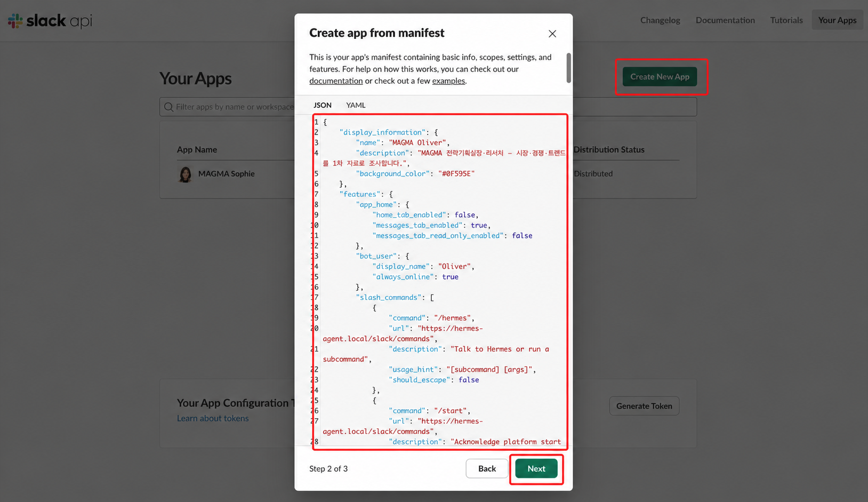Select the JSON tab
Image resolution: width=868 pixels, height=502 pixels.
click(323, 105)
